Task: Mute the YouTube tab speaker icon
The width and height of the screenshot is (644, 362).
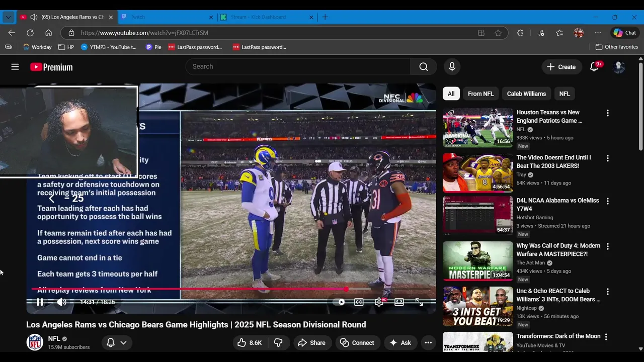Action: coord(34,17)
